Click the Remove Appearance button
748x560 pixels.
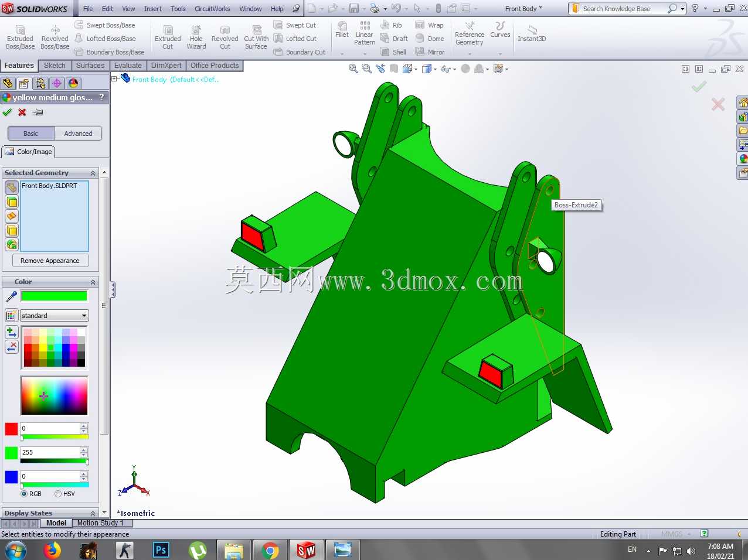(x=50, y=261)
